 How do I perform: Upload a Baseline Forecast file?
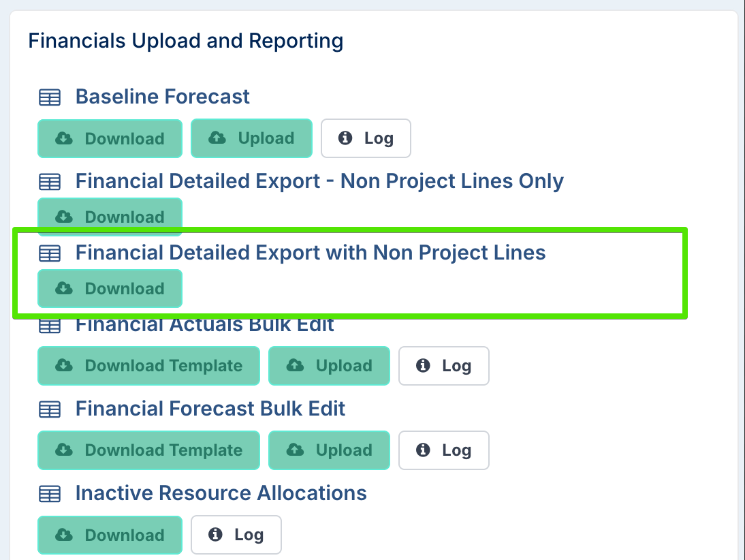[251, 138]
